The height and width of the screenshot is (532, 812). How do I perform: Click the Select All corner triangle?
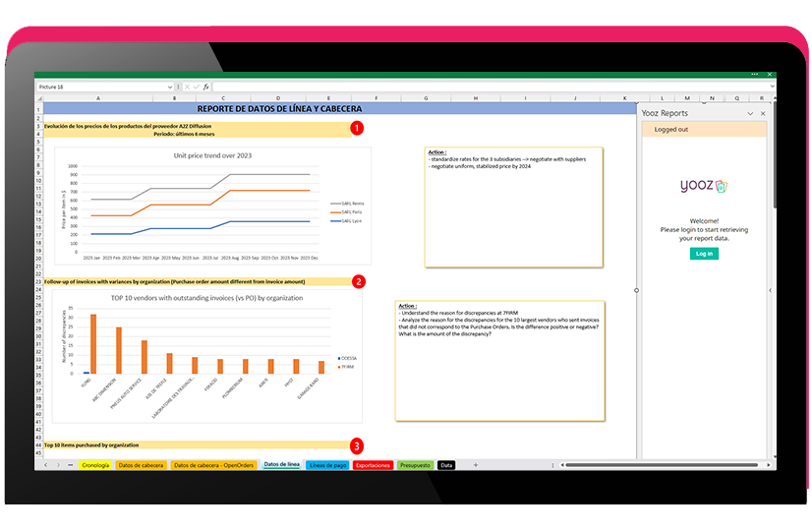tap(39, 98)
